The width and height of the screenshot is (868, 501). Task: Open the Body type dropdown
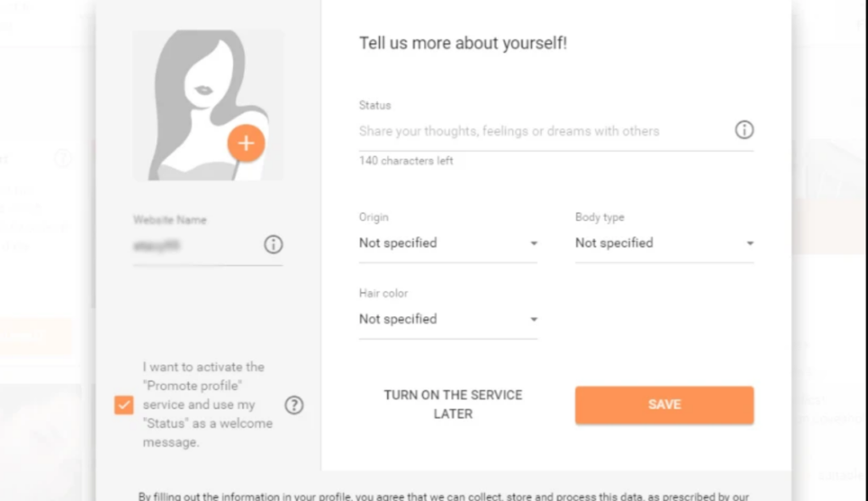(664, 243)
